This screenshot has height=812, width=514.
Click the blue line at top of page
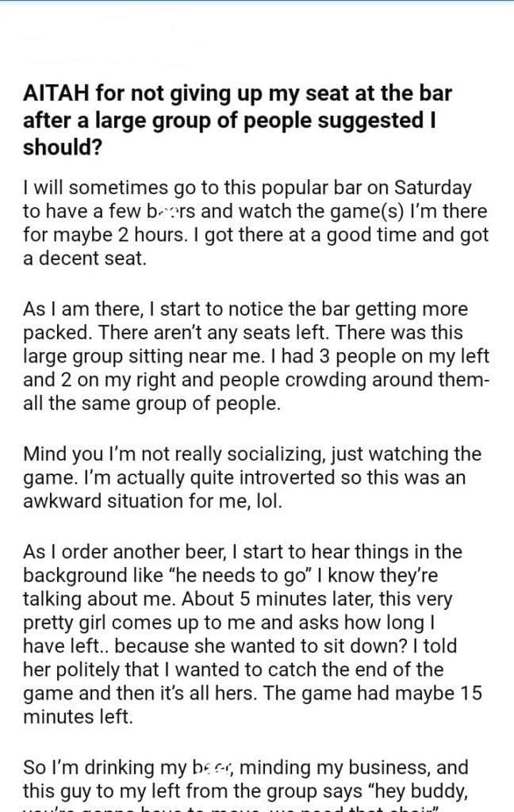257,2
